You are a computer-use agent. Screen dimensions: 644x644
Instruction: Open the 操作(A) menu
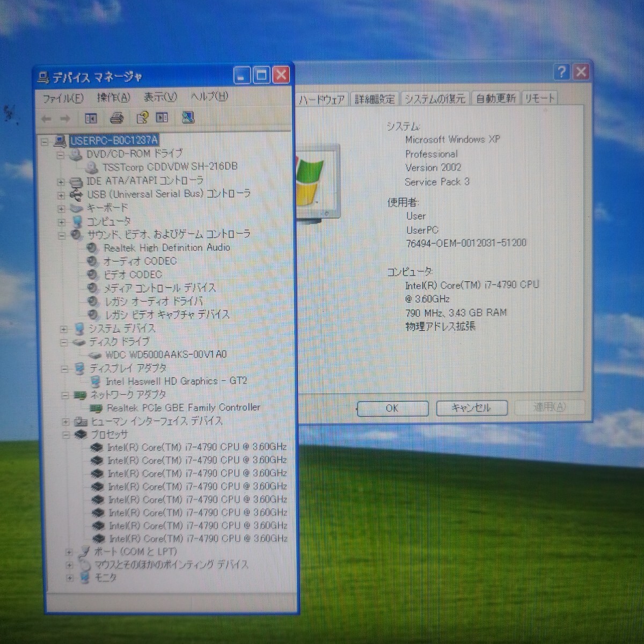click(x=113, y=97)
